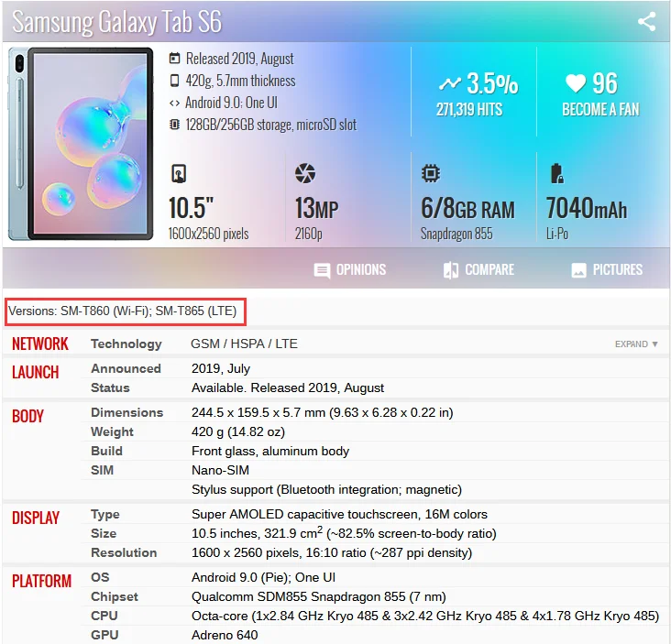Expand the Network section
This screenshot has width=671, height=644.
(636, 344)
